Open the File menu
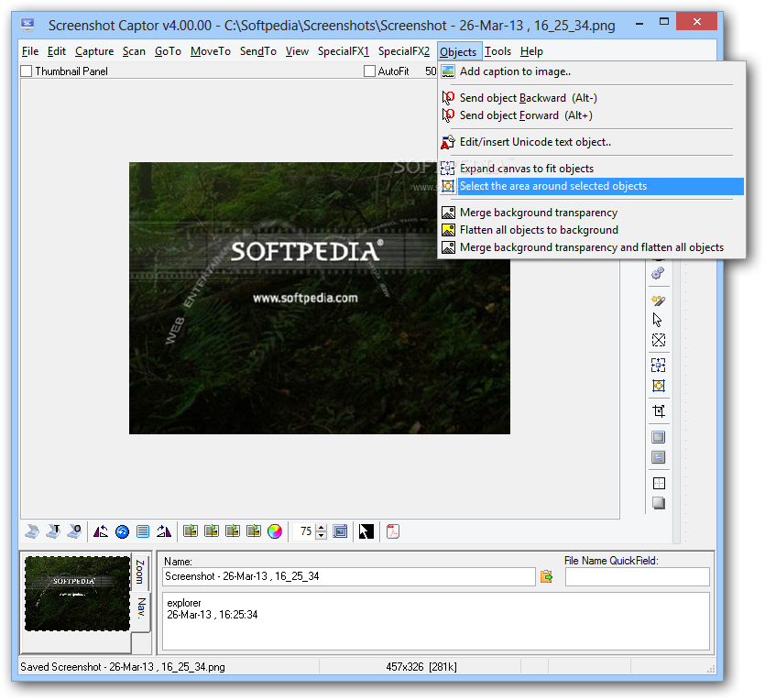Image resolution: width=765 pixels, height=700 pixels. click(x=30, y=51)
